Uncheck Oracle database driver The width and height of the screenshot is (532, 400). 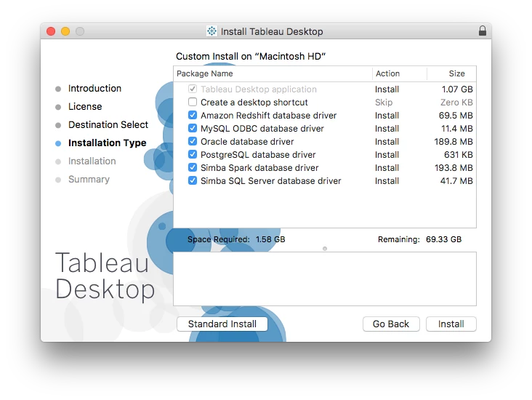pos(193,141)
